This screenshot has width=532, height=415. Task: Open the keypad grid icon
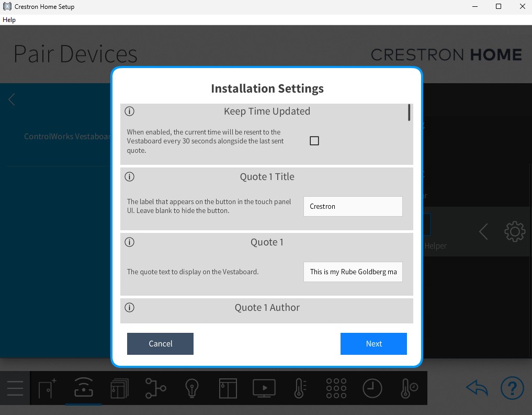[x=336, y=388]
